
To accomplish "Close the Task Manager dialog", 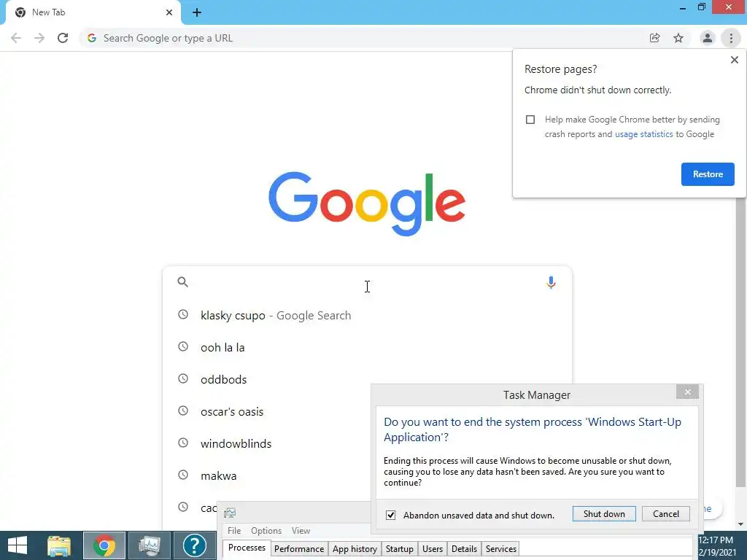I will tap(687, 392).
